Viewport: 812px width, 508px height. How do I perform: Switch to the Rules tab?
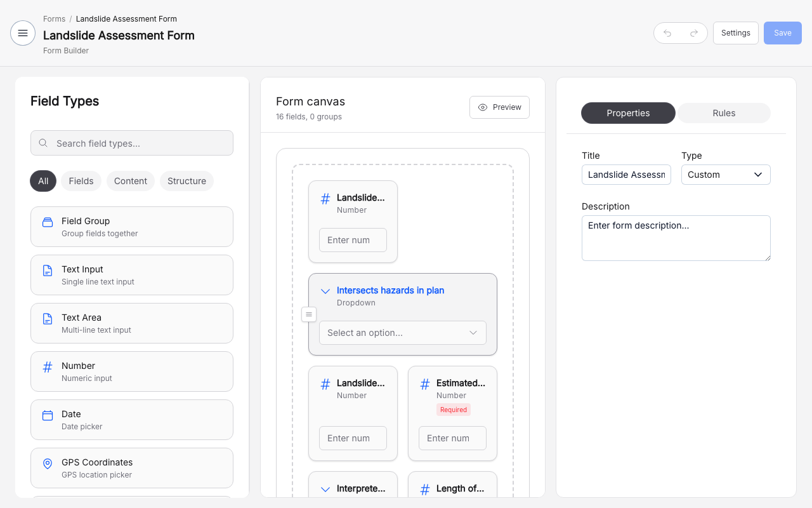(724, 113)
